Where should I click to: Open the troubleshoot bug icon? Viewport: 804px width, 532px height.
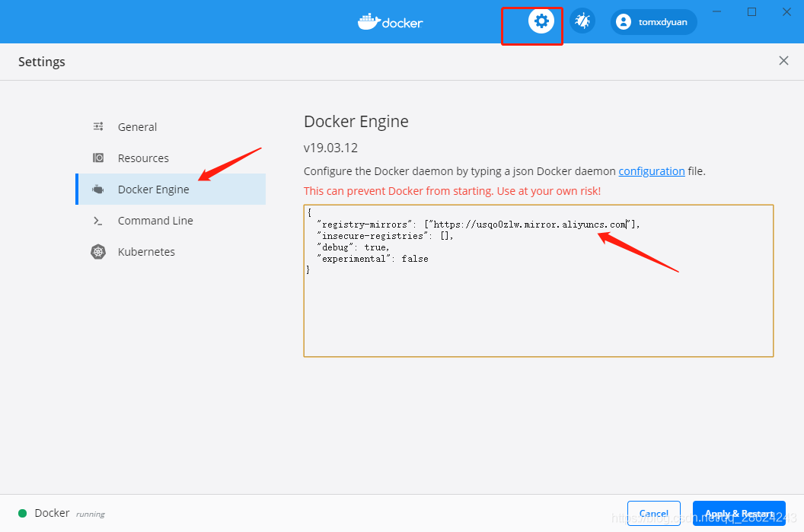pos(582,21)
